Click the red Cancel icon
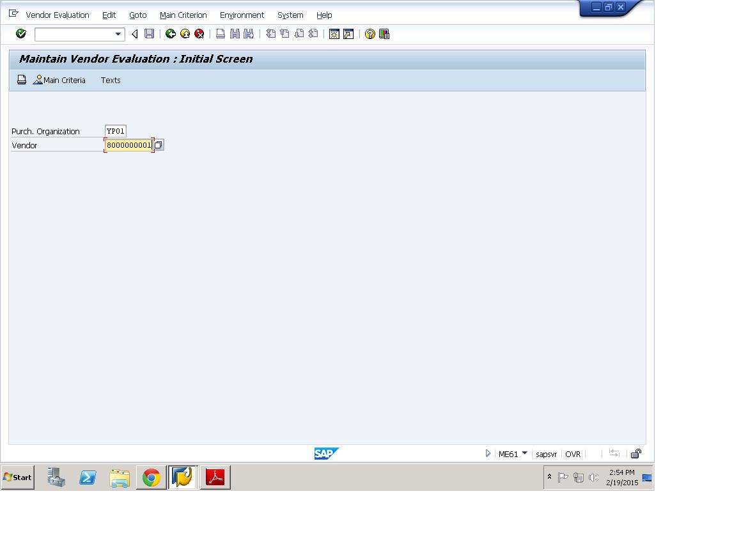Viewport: 748px width, 560px height. click(199, 34)
